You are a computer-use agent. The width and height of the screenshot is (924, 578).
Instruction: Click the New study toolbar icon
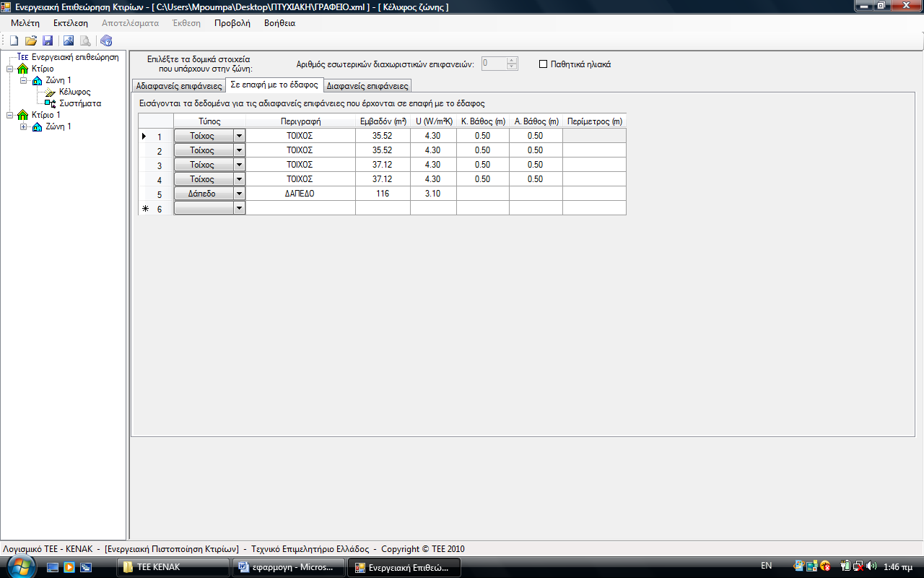pos(14,40)
